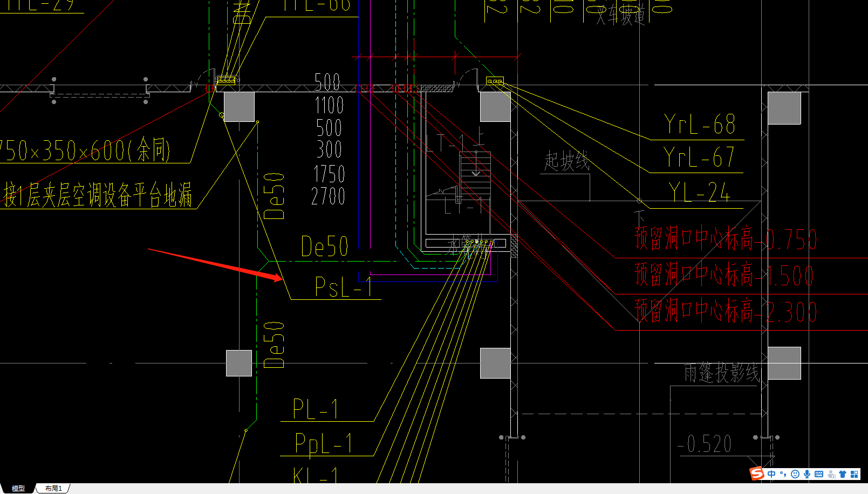Open the Sogou account login icon
The width and height of the screenshot is (868, 494).
(831, 474)
